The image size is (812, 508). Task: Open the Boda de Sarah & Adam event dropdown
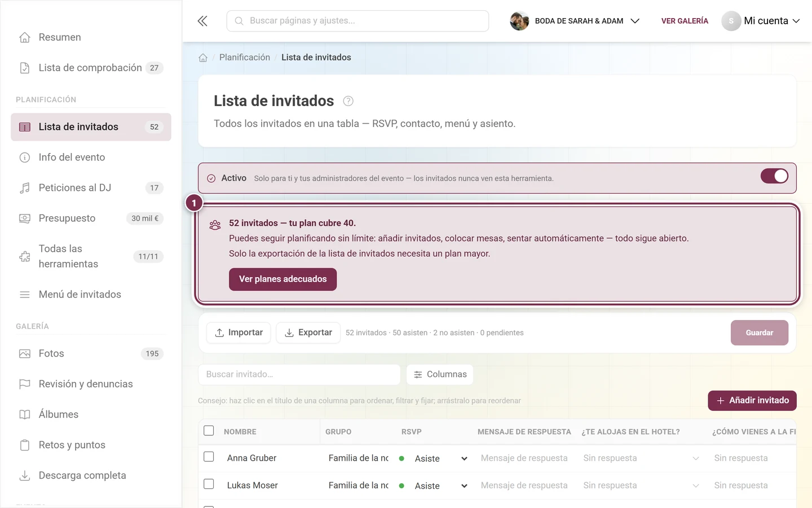tap(575, 21)
